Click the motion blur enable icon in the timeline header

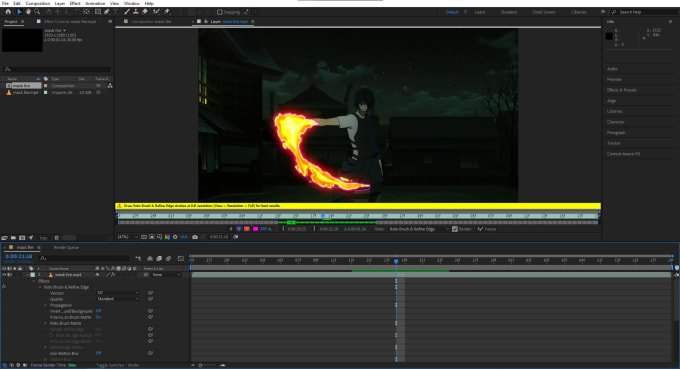[168, 258]
